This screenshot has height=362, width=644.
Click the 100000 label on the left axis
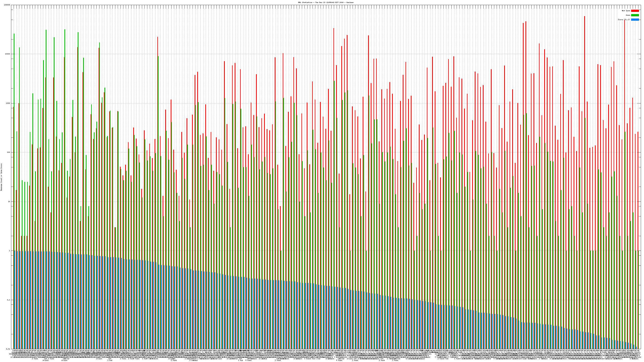[7, 5]
